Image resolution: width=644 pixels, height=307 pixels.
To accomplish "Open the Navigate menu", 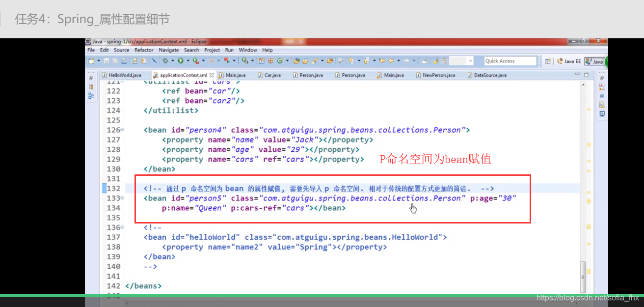I will [x=169, y=50].
